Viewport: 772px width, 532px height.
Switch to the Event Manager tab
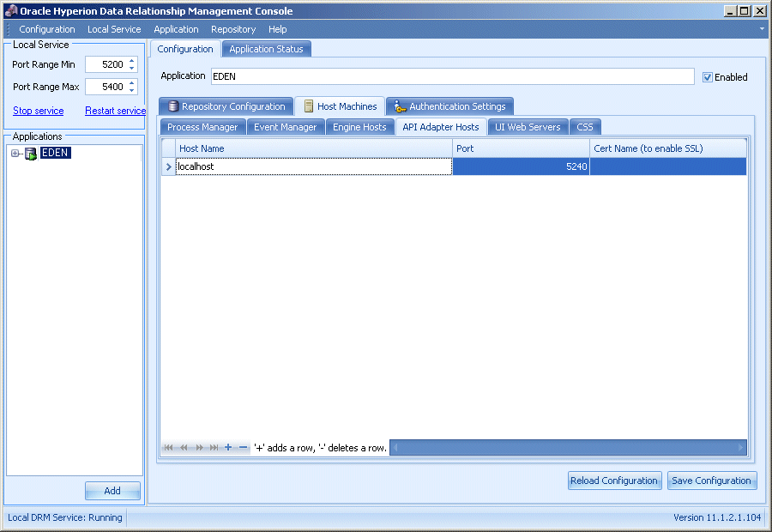(x=285, y=127)
